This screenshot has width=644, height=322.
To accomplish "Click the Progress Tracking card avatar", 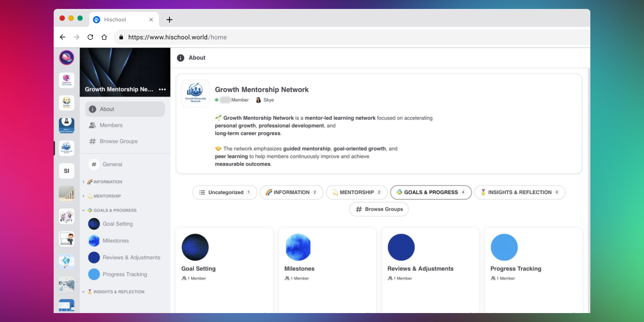I will click(x=504, y=247).
